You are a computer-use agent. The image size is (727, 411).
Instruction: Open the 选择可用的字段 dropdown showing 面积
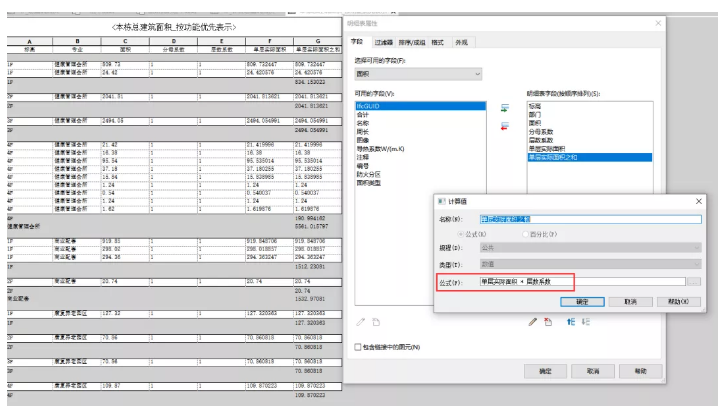pyautogui.click(x=418, y=74)
